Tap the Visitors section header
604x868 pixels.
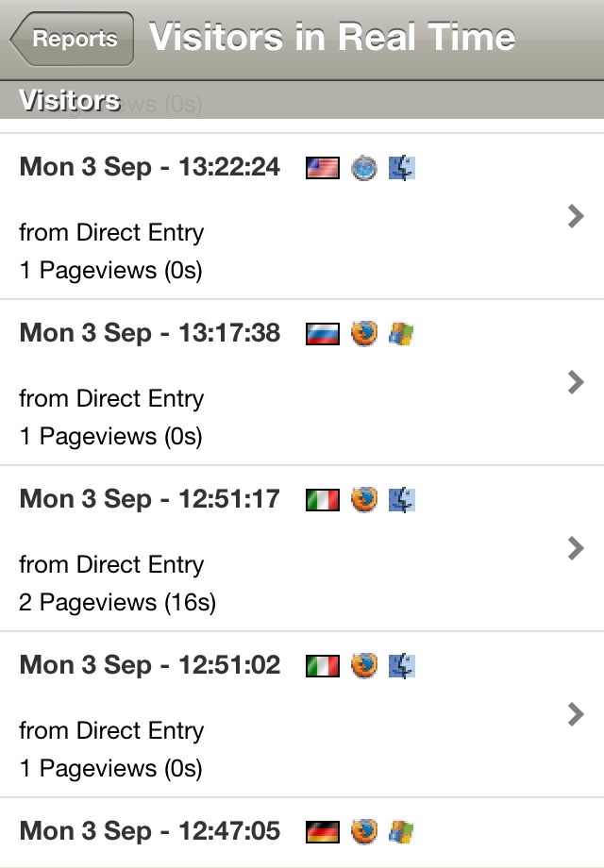70,100
